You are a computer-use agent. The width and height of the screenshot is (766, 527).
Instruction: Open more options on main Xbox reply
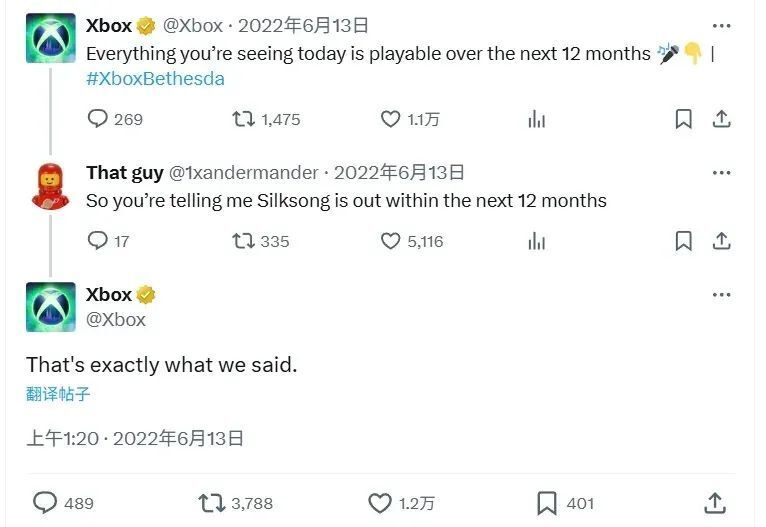pos(721,295)
